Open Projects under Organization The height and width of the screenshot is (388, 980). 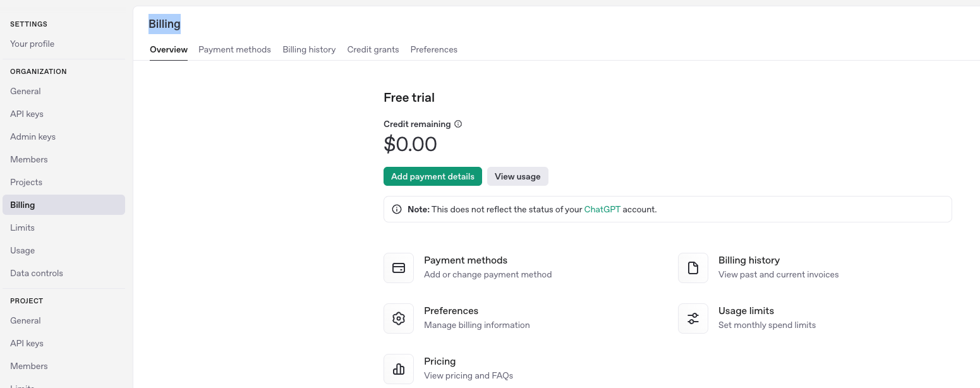(26, 182)
